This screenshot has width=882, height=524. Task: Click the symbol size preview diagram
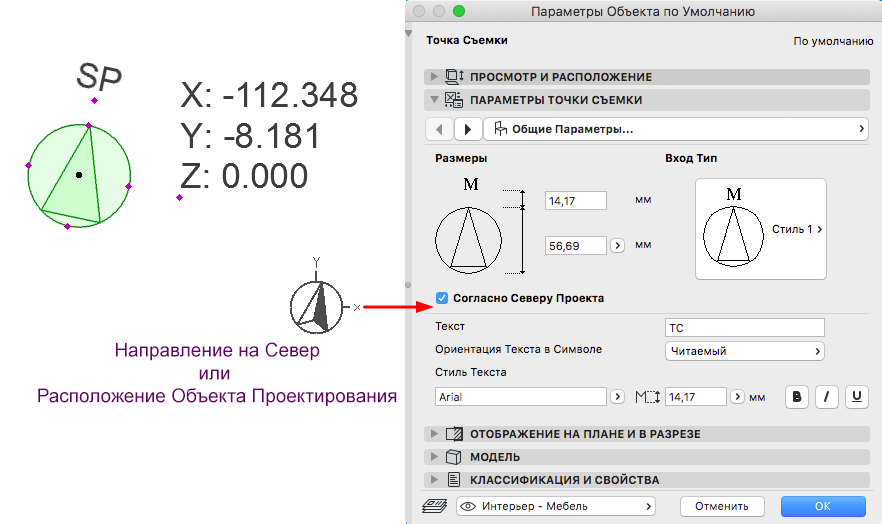pyautogui.click(x=479, y=226)
